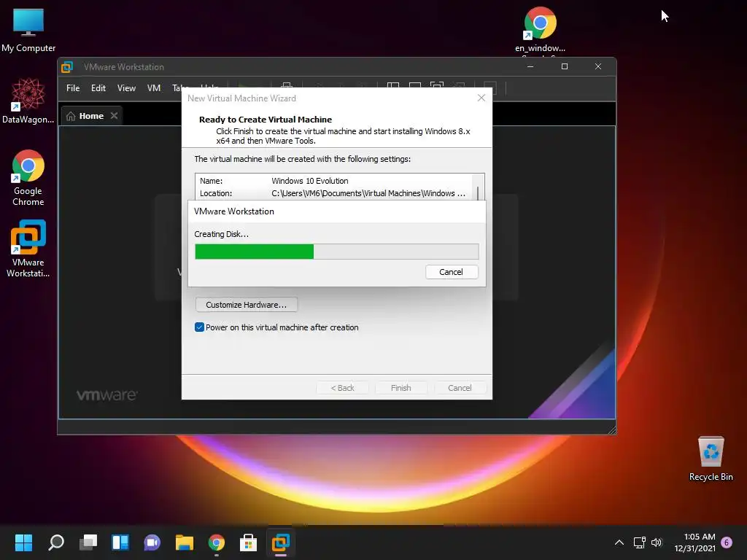
Task: Close the New Virtual Machine Wizard
Action: click(481, 98)
